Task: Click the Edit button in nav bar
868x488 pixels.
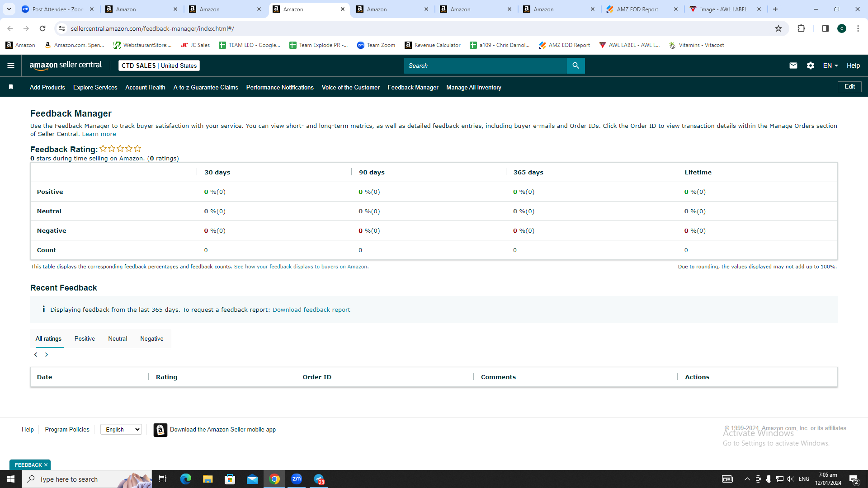Action: click(x=849, y=87)
